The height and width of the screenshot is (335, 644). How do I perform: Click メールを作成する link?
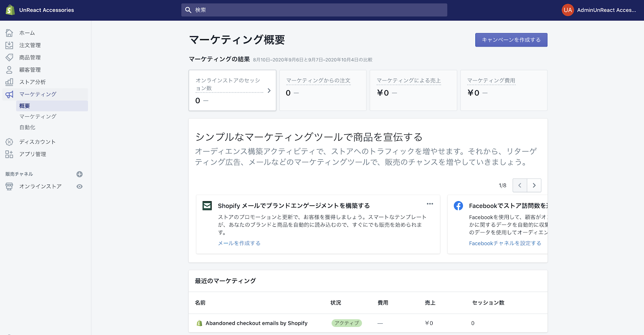coord(239,243)
